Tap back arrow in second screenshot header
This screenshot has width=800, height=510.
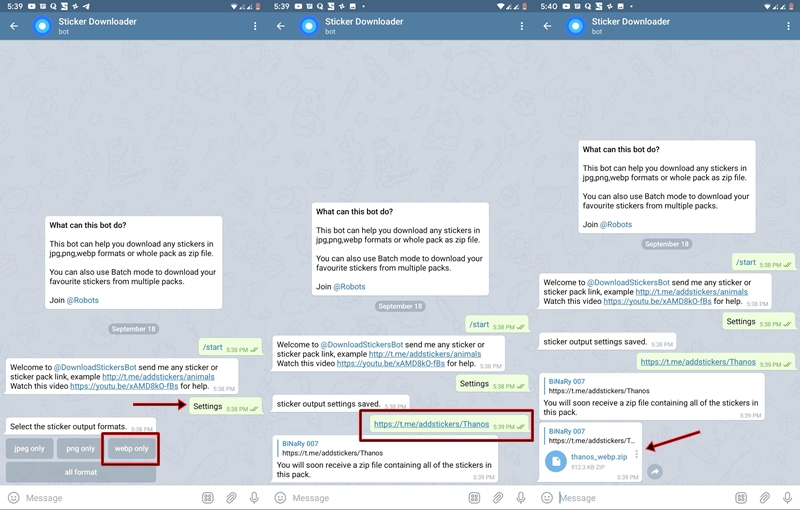click(281, 26)
